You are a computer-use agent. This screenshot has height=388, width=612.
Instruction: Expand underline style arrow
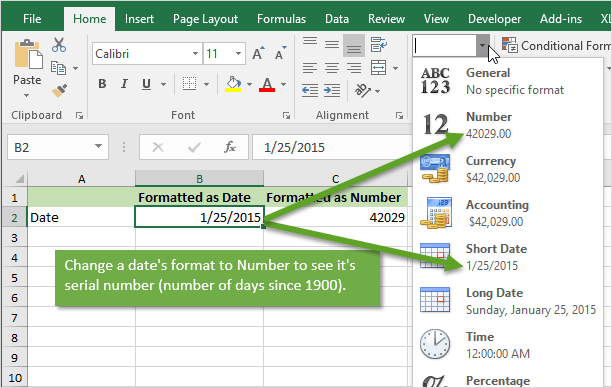(163, 84)
